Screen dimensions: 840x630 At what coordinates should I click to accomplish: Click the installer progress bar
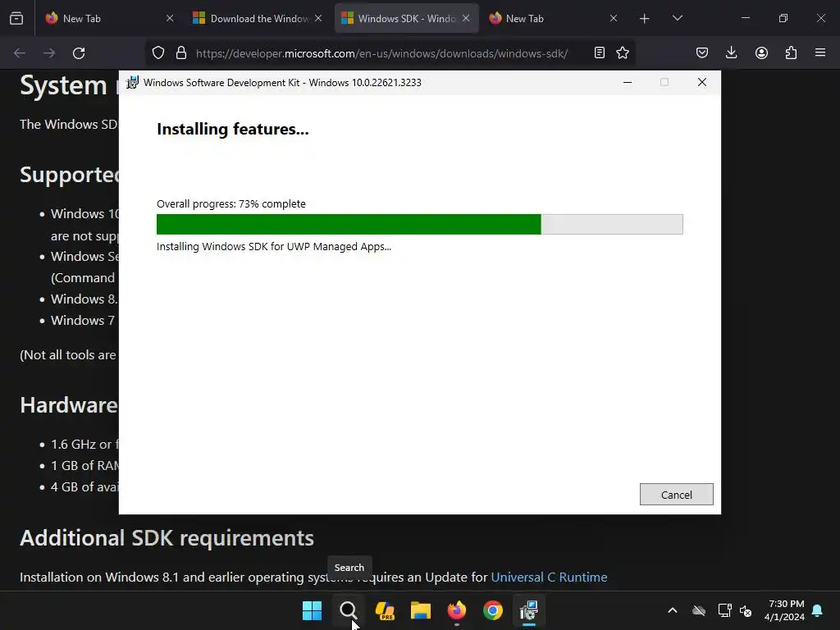(419, 225)
